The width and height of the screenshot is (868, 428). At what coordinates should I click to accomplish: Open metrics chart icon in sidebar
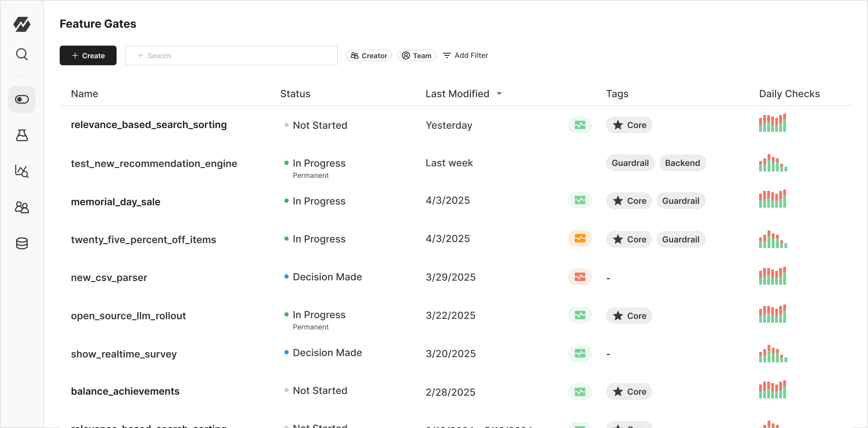coord(22,171)
